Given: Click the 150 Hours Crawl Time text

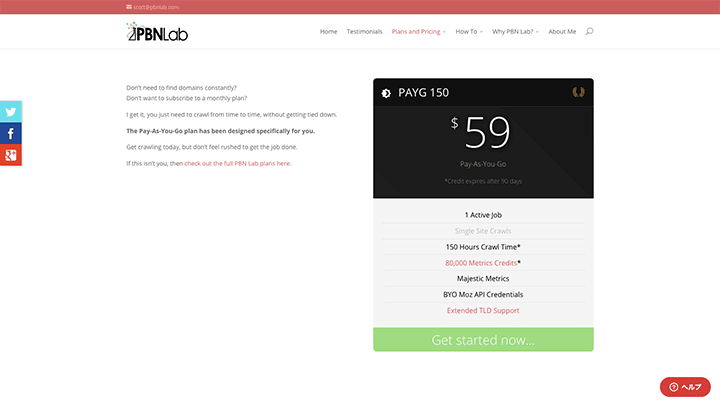Looking at the screenshot, I should coord(483,247).
